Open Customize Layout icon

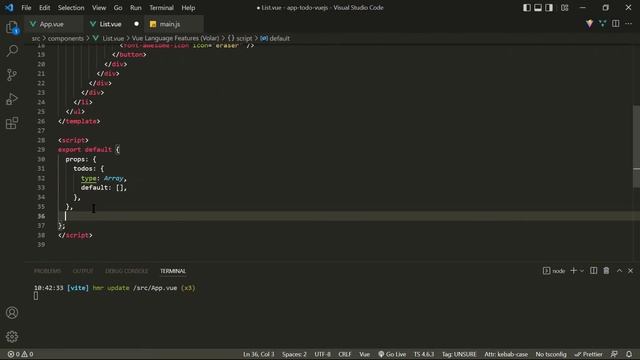564,8
